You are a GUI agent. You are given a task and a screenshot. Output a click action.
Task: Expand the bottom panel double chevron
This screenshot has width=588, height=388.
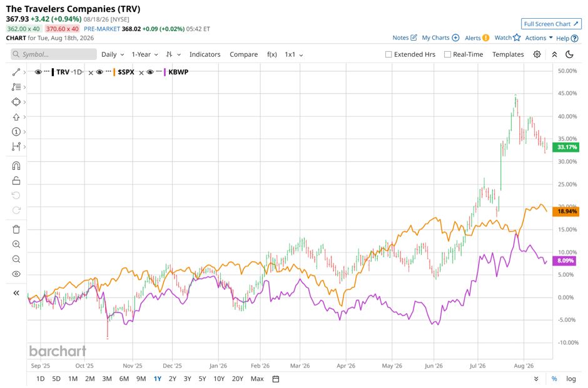536,379
